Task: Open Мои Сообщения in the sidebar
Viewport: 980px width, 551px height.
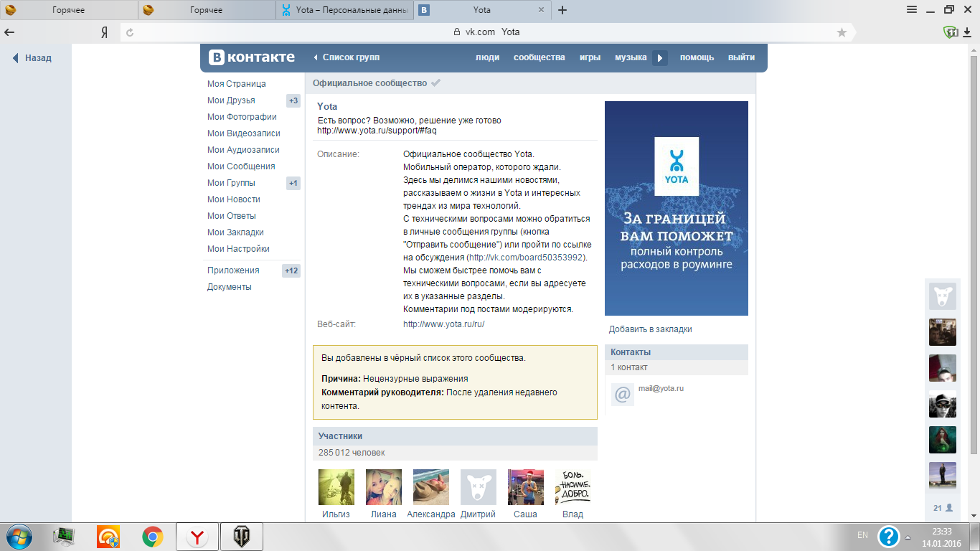Action: point(241,166)
